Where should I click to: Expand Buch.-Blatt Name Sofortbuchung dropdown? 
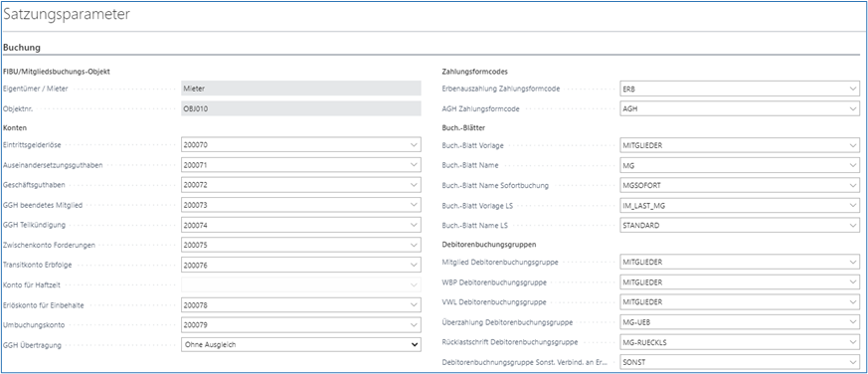tap(852, 185)
